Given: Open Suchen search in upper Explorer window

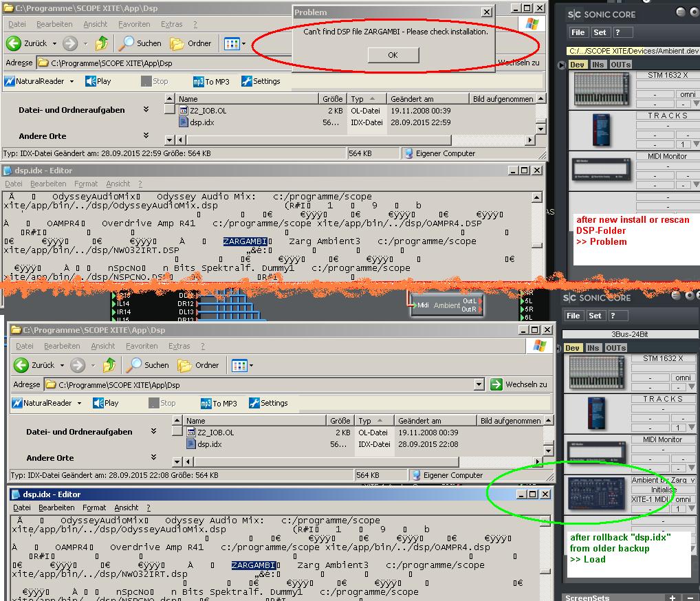Looking at the screenshot, I should coord(140,43).
